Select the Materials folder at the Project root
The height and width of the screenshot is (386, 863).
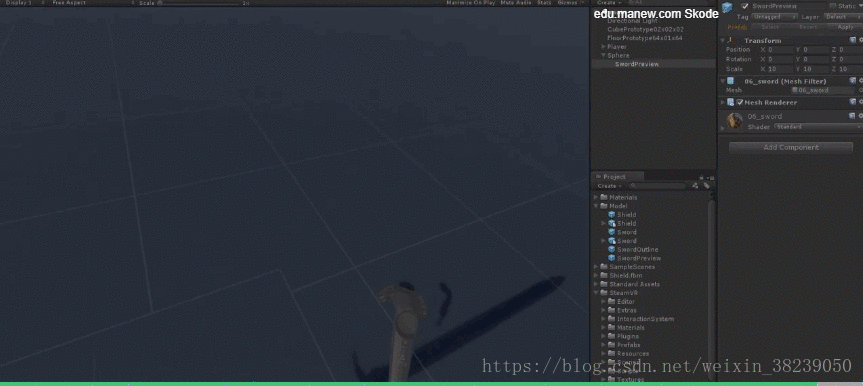click(x=618, y=197)
